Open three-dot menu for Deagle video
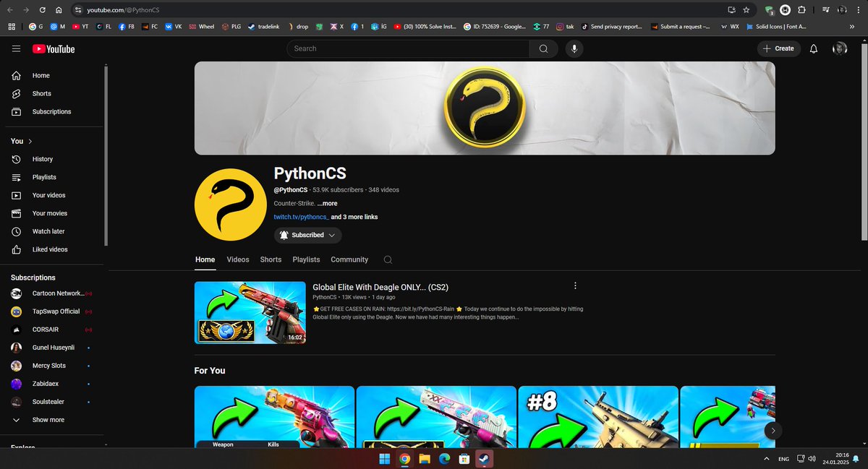The height and width of the screenshot is (469, 868). [x=575, y=286]
